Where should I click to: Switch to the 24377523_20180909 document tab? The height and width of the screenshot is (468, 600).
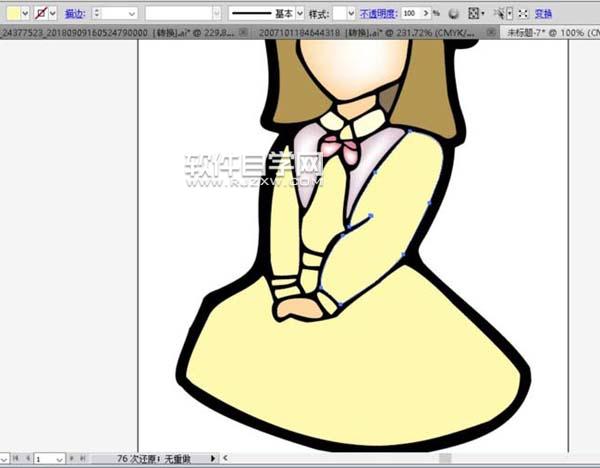118,33
